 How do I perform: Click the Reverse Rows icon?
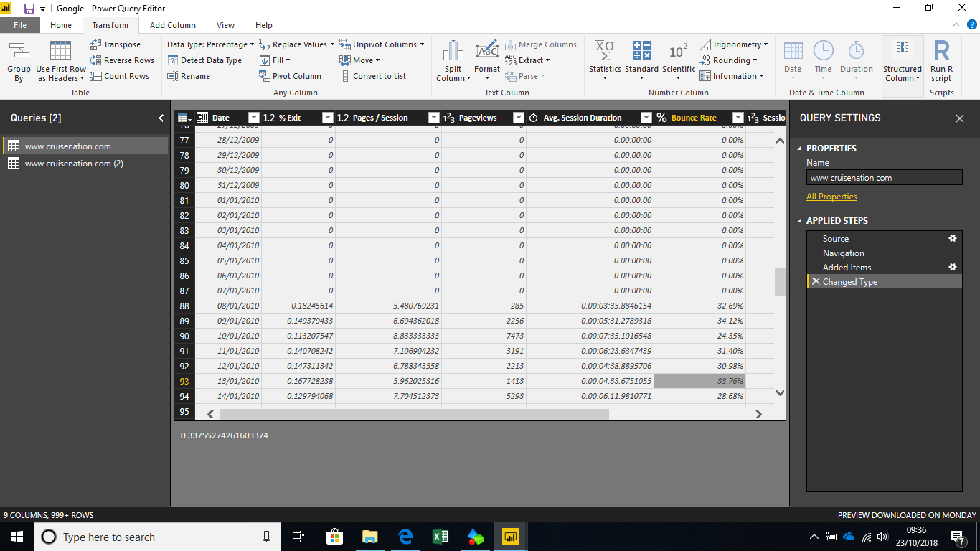pos(96,60)
